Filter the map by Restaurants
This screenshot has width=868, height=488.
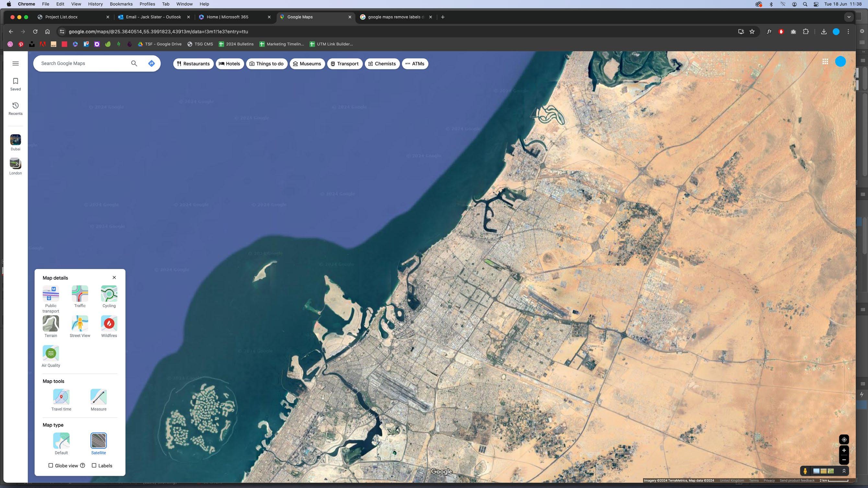click(x=193, y=64)
